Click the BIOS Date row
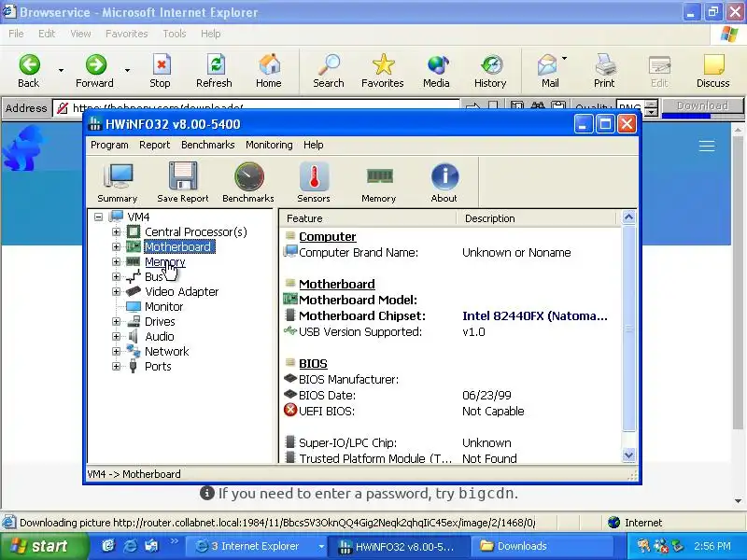This screenshot has height=560, width=747. [x=451, y=395]
